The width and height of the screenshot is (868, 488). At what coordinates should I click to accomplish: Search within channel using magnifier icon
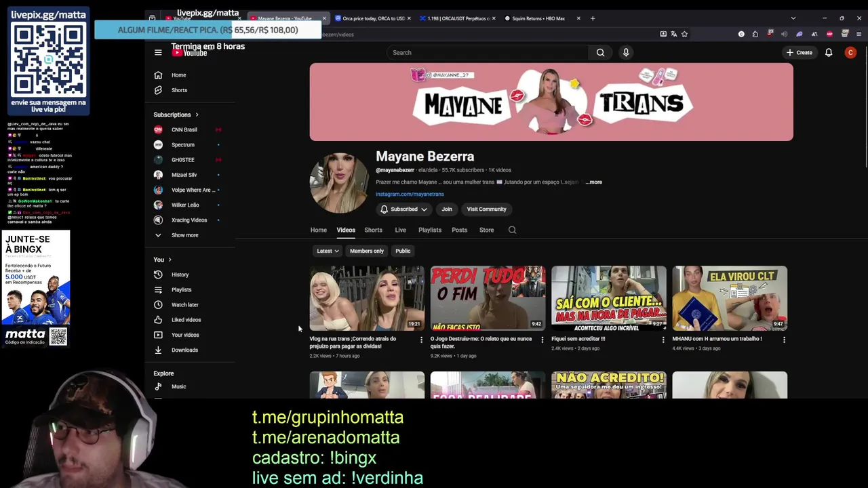(x=512, y=230)
